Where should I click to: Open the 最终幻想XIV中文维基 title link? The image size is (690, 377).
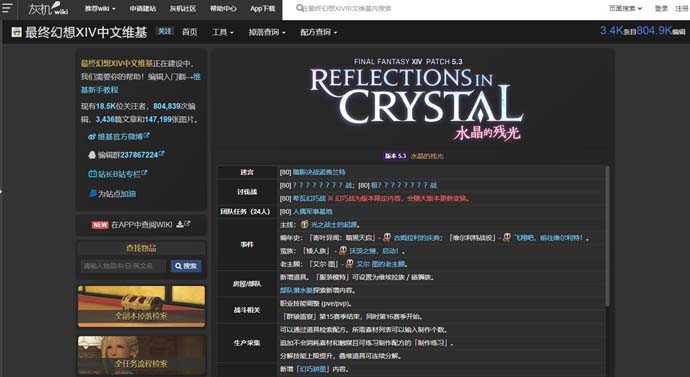(x=86, y=32)
